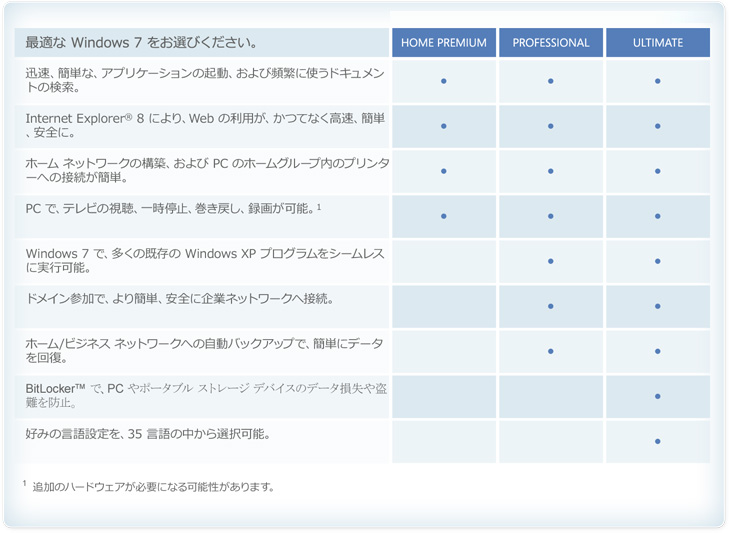The image size is (729, 533).
Task: Click Home Premium dot in Internet Explorer 8 row
Action: pyautogui.click(x=444, y=126)
